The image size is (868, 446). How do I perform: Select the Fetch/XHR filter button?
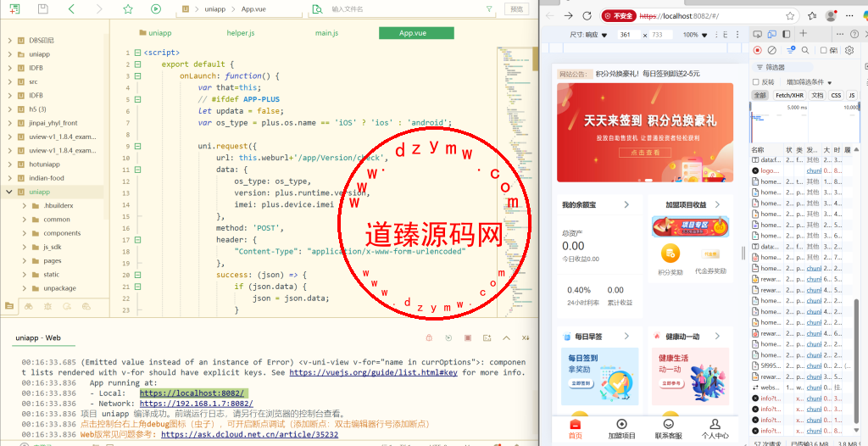click(x=790, y=95)
